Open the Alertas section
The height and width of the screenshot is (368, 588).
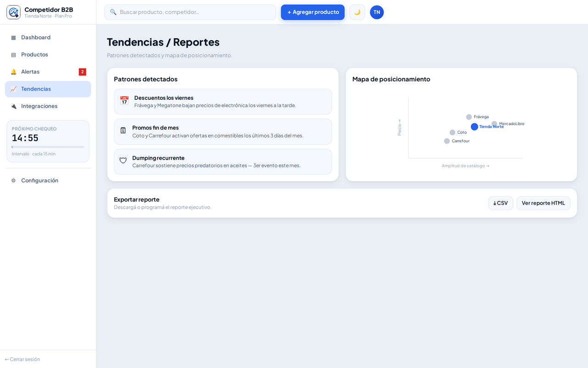coord(48,72)
